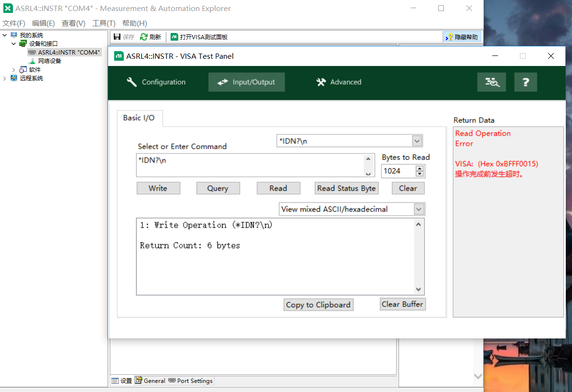Increase Bytes to Read with up arrow
This screenshot has width=572, height=392.
(x=420, y=168)
